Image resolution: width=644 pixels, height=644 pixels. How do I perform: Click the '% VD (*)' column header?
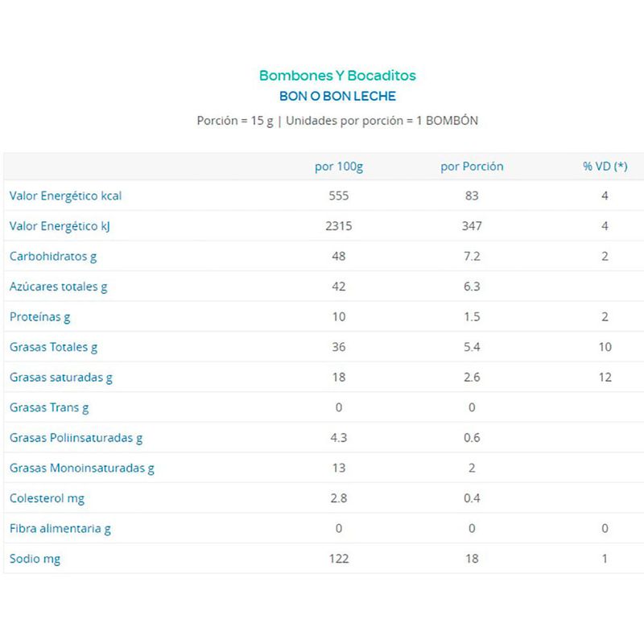(605, 167)
